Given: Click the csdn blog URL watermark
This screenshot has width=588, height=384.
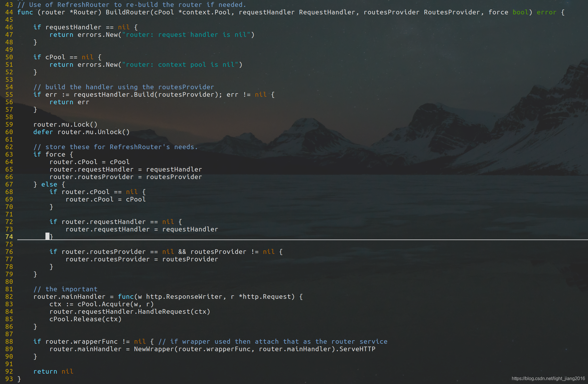Looking at the screenshot, I should (x=548, y=379).
